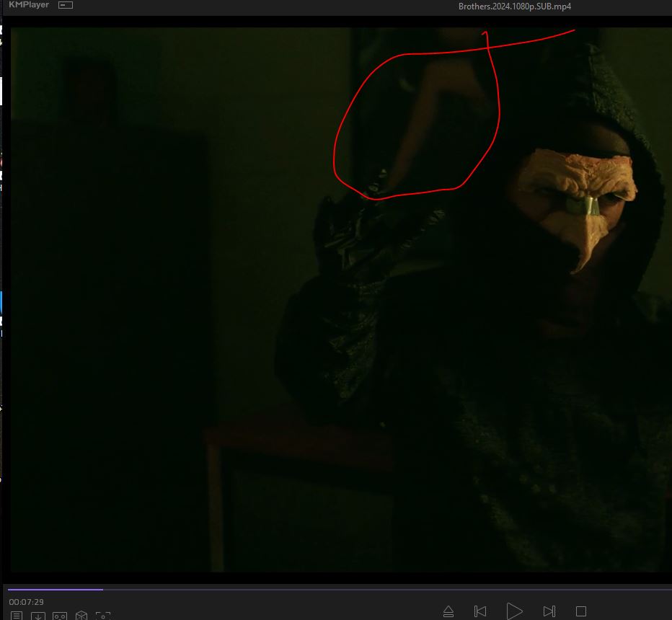This screenshot has width=672, height=620.
Task: Click the masked figure in video frame
Action: pyautogui.click(x=577, y=216)
